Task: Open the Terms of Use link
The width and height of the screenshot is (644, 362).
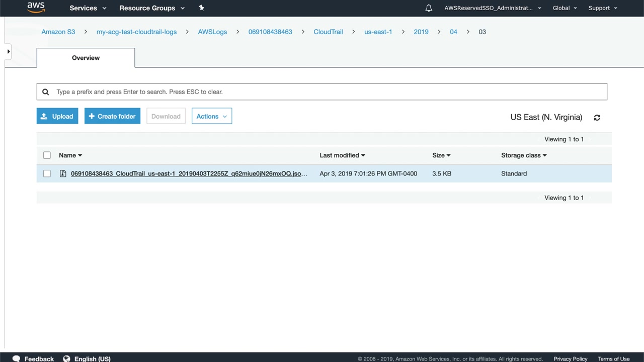Action: [614, 359]
